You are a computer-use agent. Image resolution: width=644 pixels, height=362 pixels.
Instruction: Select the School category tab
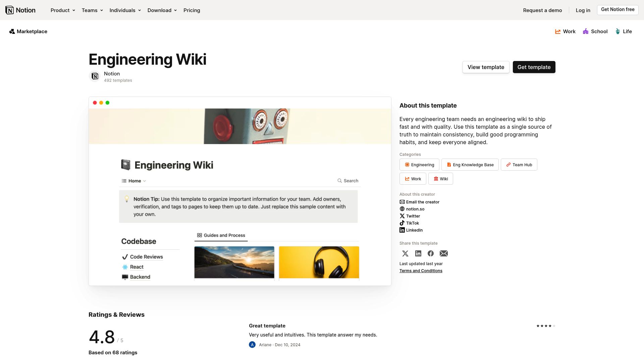tap(595, 32)
